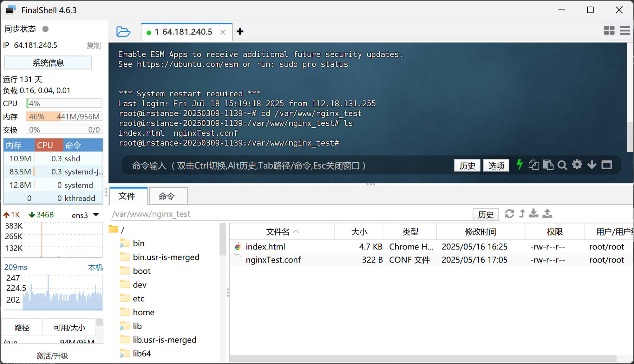Click the terminal search magnifier icon
This screenshot has width=634, height=364.
(562, 165)
